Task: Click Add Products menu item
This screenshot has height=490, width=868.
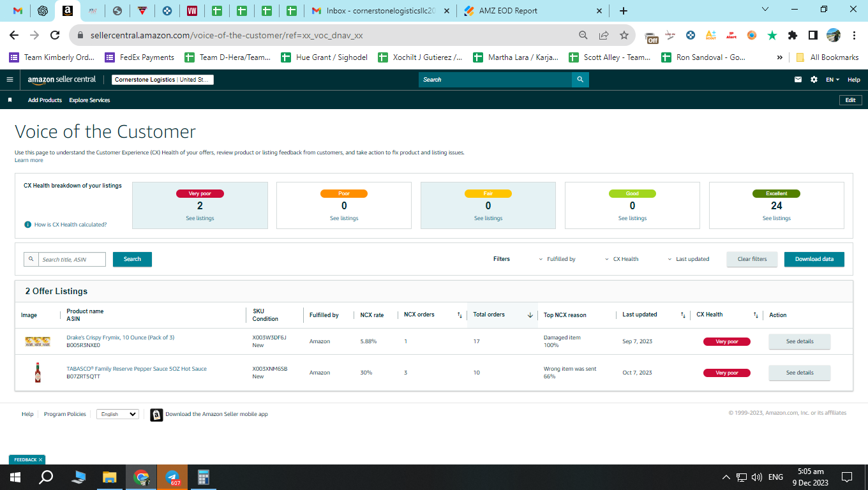Action: [45, 100]
